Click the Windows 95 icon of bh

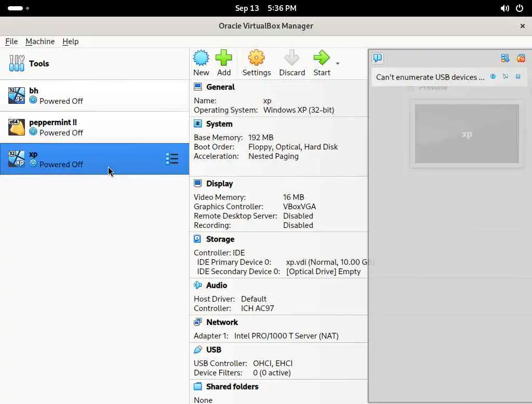(17, 96)
